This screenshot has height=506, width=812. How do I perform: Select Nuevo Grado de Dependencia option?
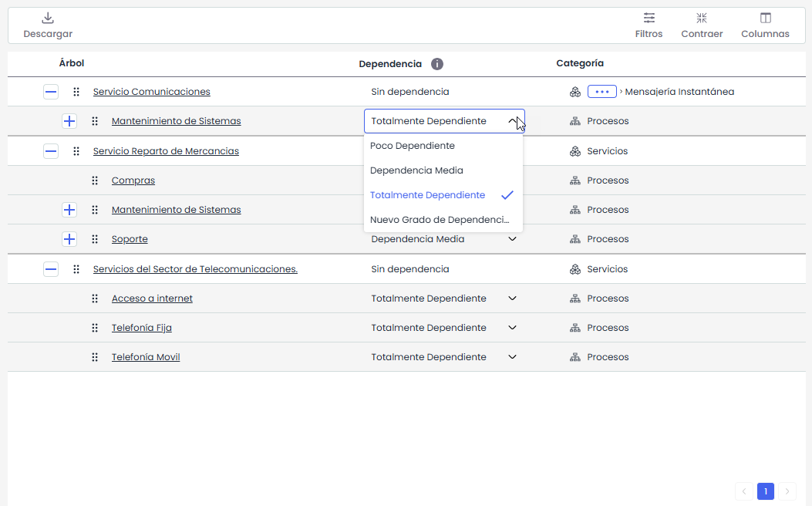[440, 220]
